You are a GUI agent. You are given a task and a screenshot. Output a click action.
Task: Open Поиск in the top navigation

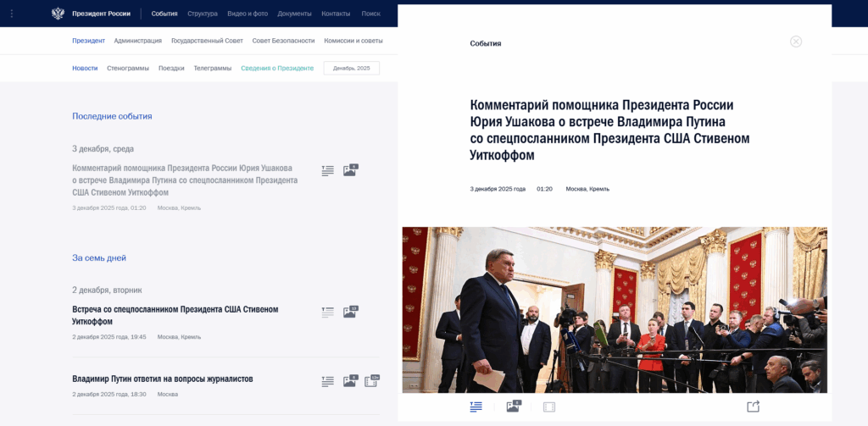[371, 14]
